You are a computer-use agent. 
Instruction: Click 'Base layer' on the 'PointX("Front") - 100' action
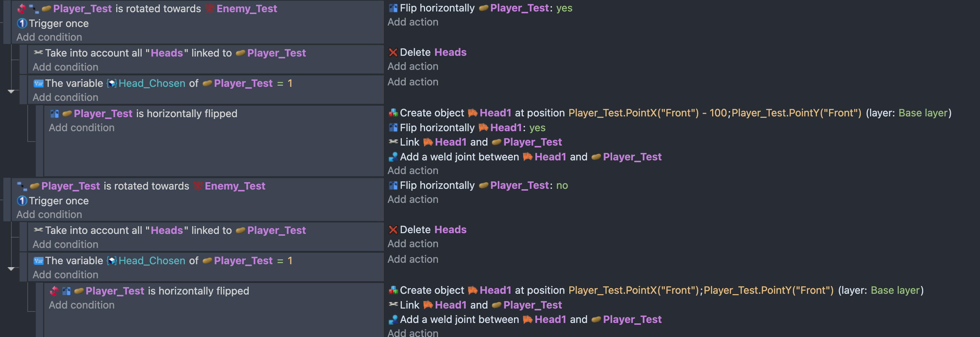point(923,113)
